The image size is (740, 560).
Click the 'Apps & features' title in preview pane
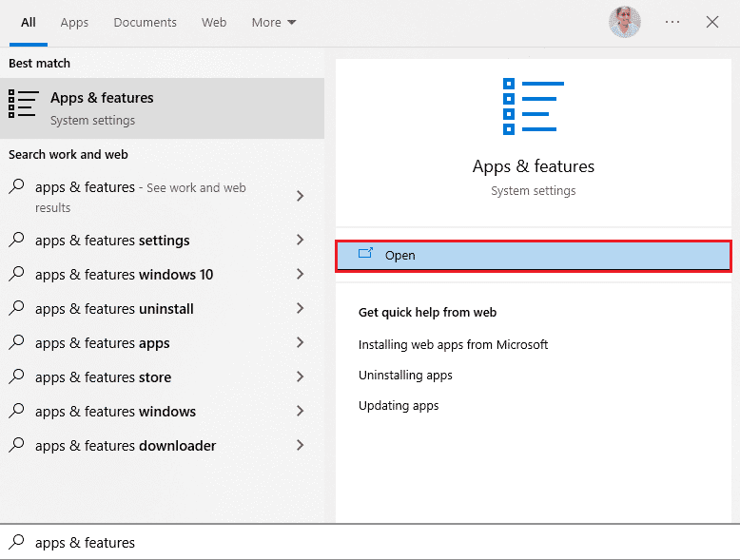click(534, 166)
